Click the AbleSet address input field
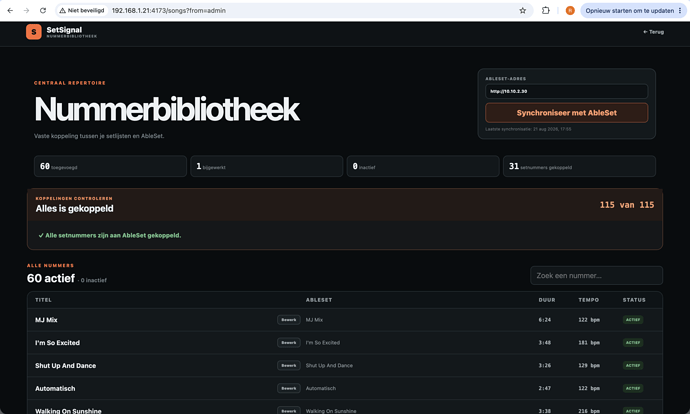The height and width of the screenshot is (414, 690). pyautogui.click(x=566, y=91)
